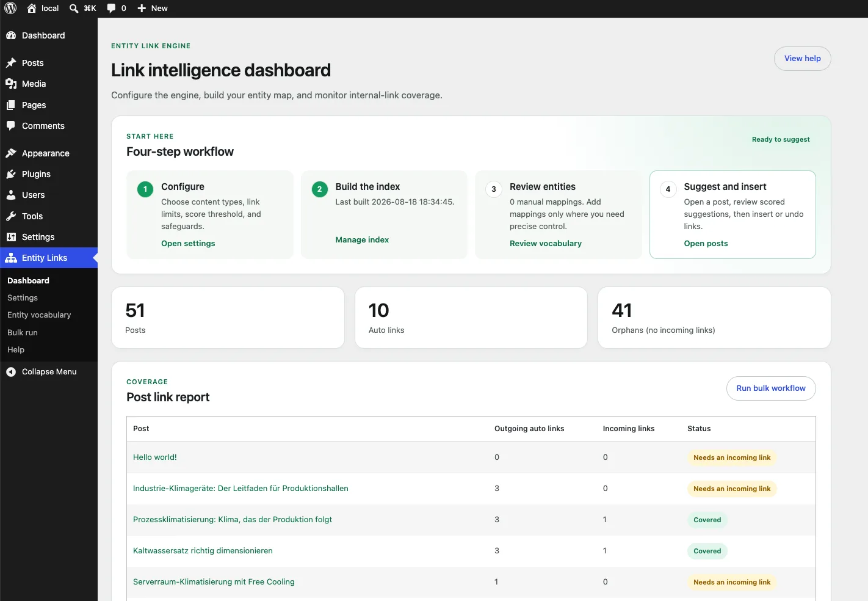Click the Entity Links network icon

(11, 258)
